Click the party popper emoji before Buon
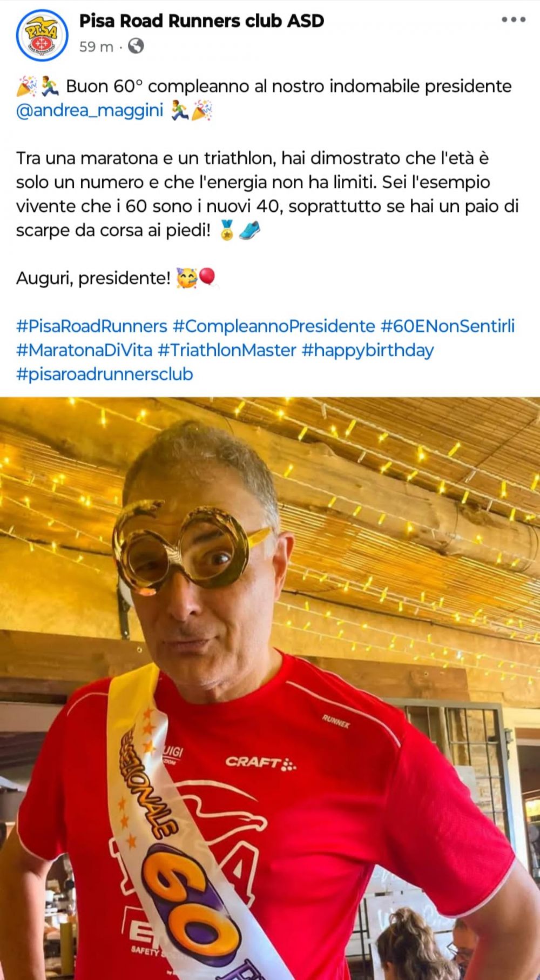 [26, 86]
